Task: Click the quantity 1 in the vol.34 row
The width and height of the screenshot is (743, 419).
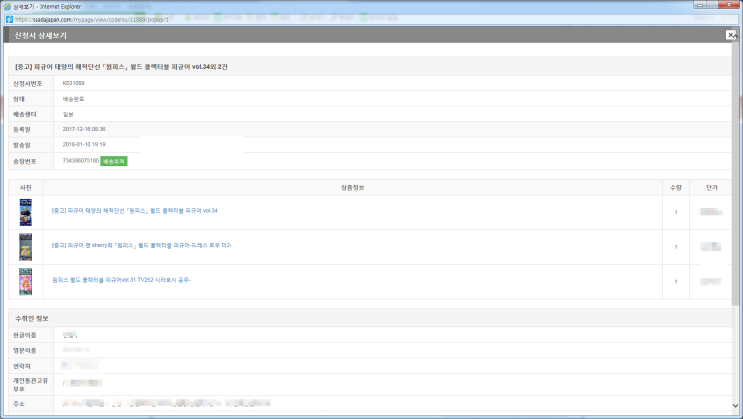Action: [676, 212]
